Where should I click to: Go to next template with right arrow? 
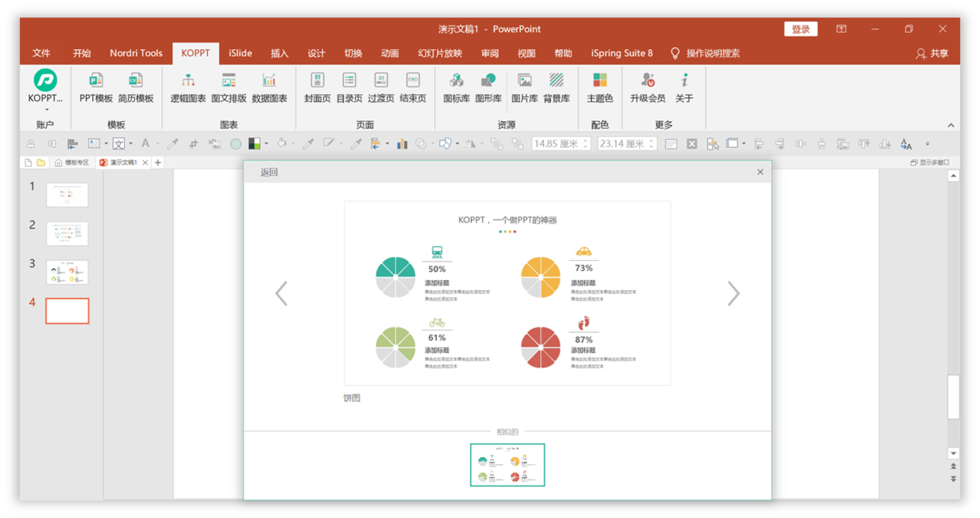point(733,293)
